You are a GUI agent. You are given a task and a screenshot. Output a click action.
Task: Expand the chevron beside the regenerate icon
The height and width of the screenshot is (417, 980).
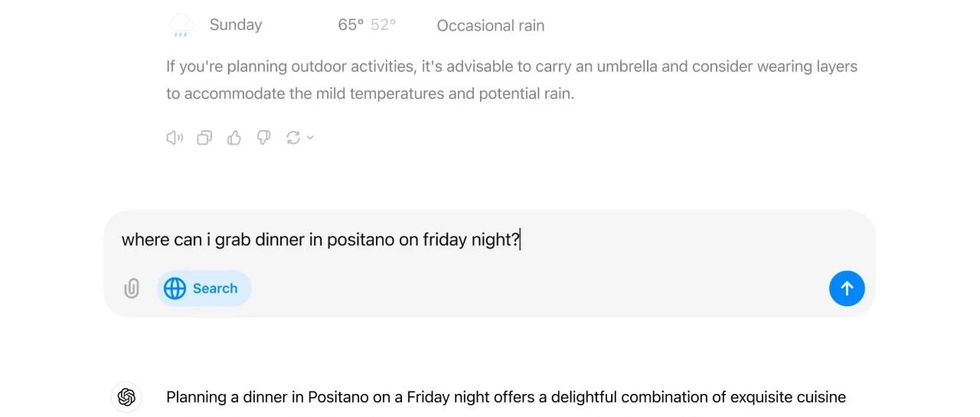(310, 138)
